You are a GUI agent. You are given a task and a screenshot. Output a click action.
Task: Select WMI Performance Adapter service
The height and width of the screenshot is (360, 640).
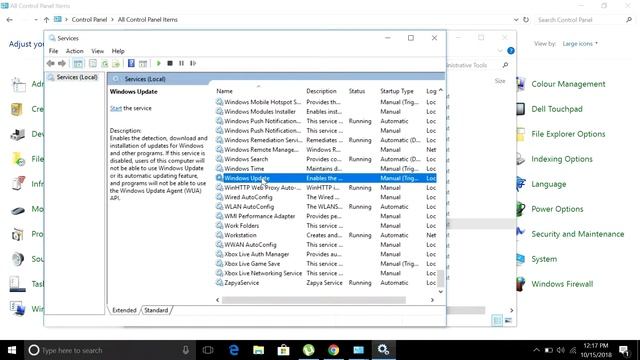tap(326, 216)
